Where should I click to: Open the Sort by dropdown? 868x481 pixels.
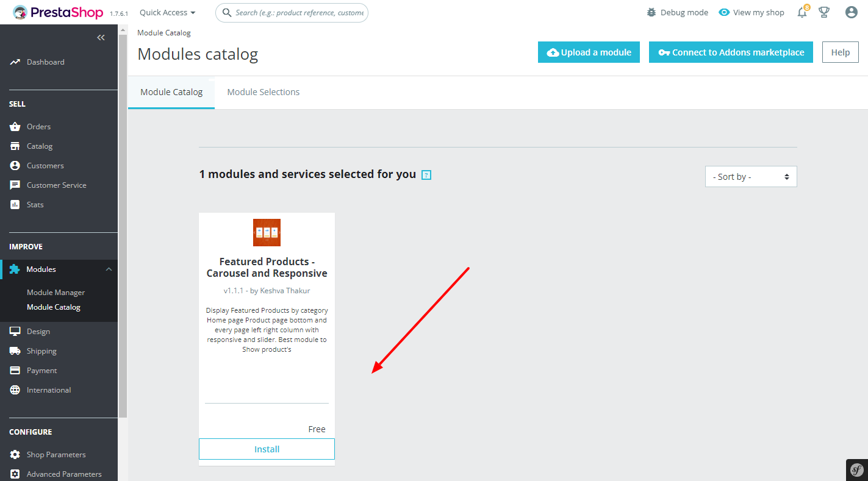click(x=751, y=177)
